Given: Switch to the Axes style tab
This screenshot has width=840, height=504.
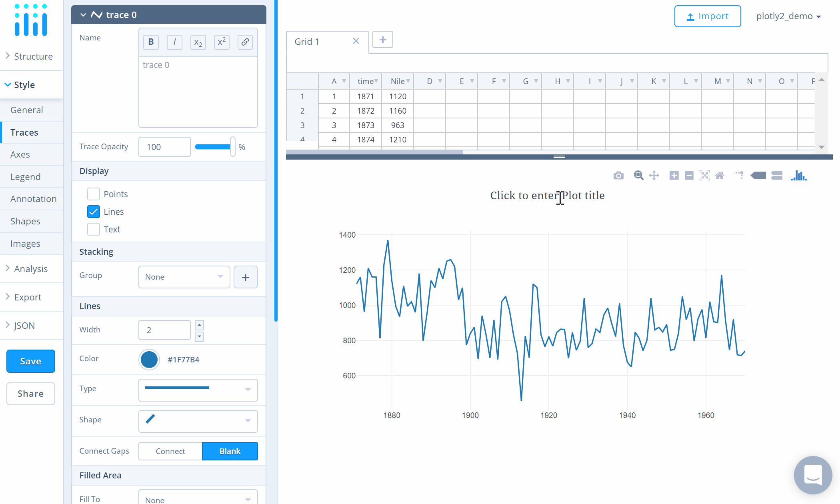Looking at the screenshot, I should pos(20,154).
